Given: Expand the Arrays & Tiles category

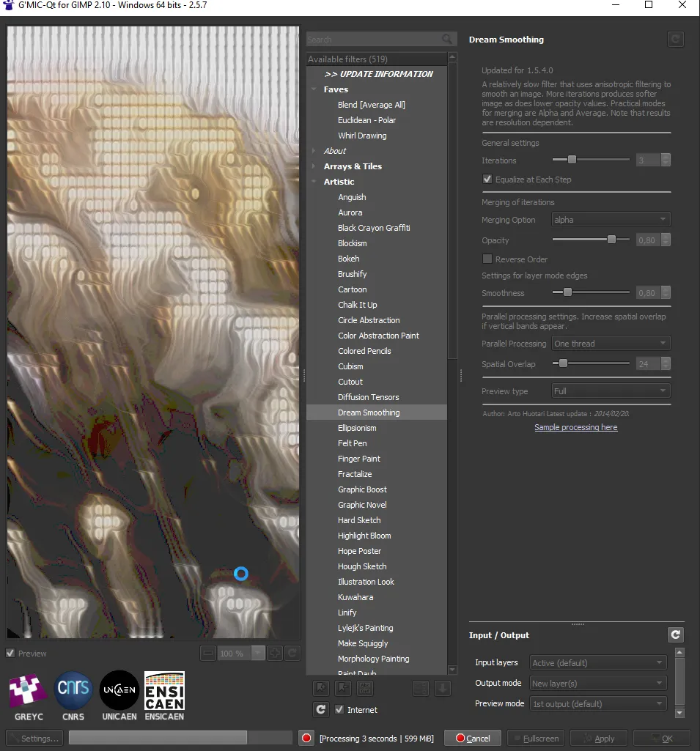Looking at the screenshot, I should point(314,166).
